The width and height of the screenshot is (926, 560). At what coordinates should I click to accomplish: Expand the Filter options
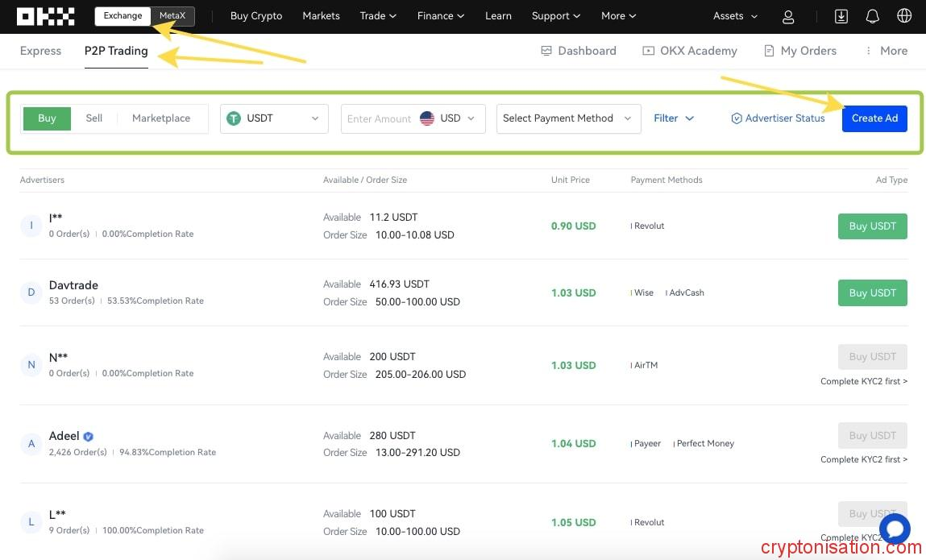[674, 118]
